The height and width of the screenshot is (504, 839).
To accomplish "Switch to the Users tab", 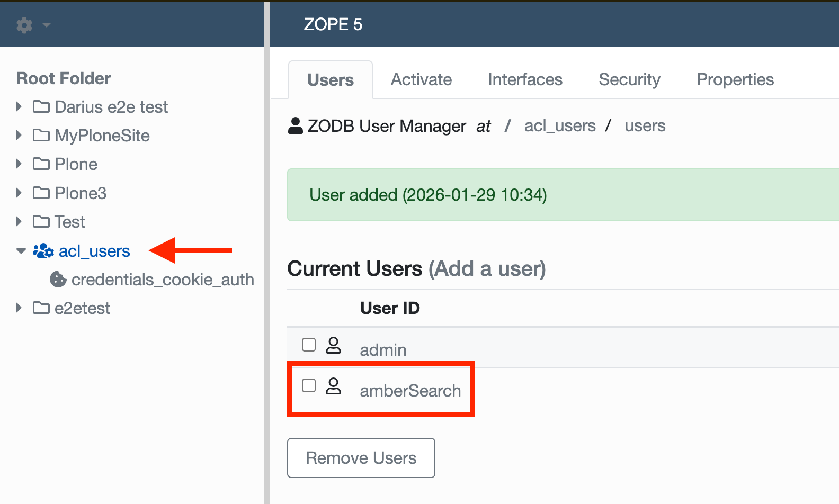I will coord(331,80).
